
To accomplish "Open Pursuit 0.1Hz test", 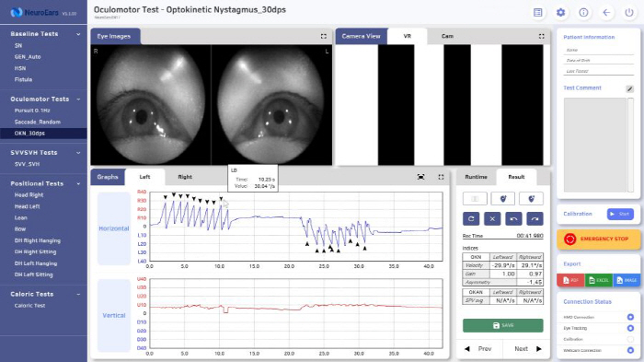I will pyautogui.click(x=32, y=111).
